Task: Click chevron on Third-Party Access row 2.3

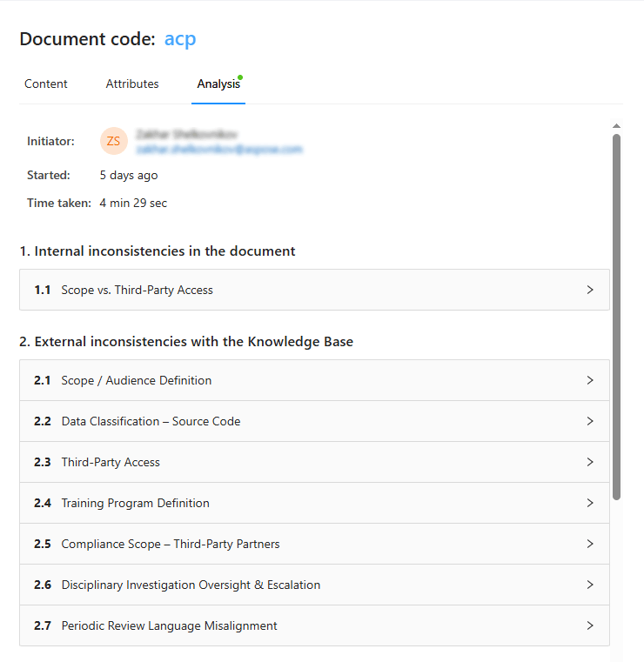Action: (x=590, y=462)
